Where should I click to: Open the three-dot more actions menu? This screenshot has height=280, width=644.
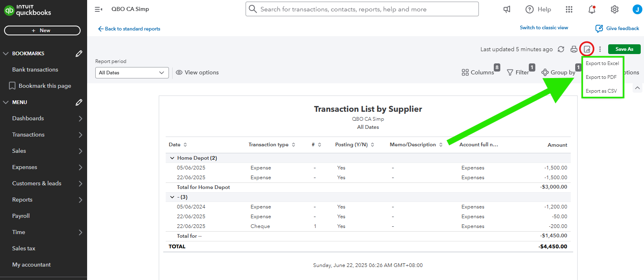[x=600, y=49]
